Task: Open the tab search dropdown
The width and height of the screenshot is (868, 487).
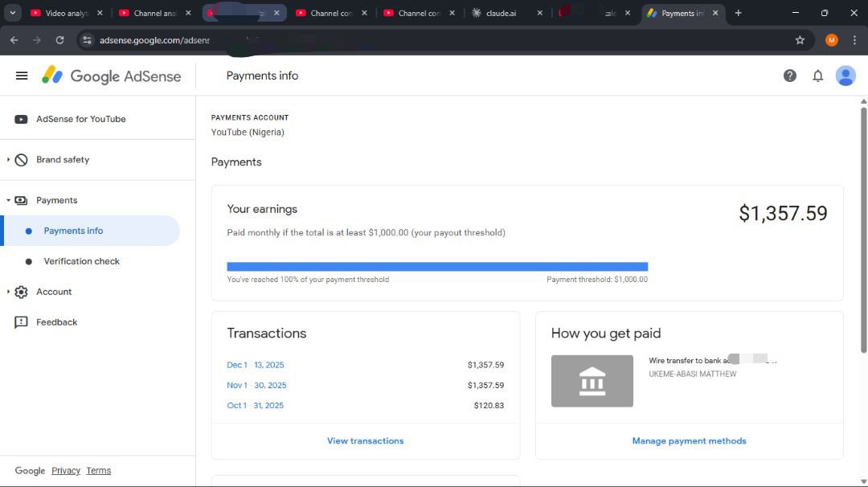Action: tap(12, 13)
